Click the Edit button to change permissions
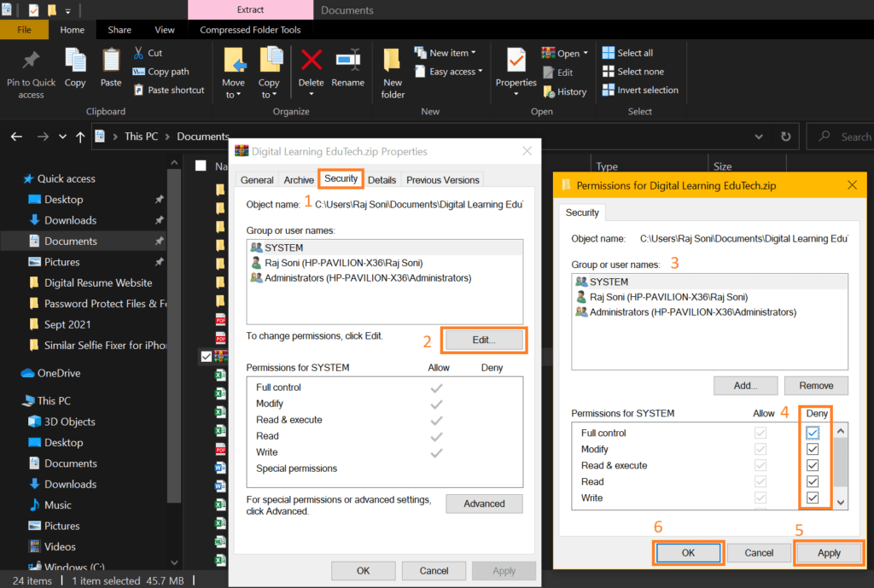874x588 pixels. pyautogui.click(x=483, y=340)
